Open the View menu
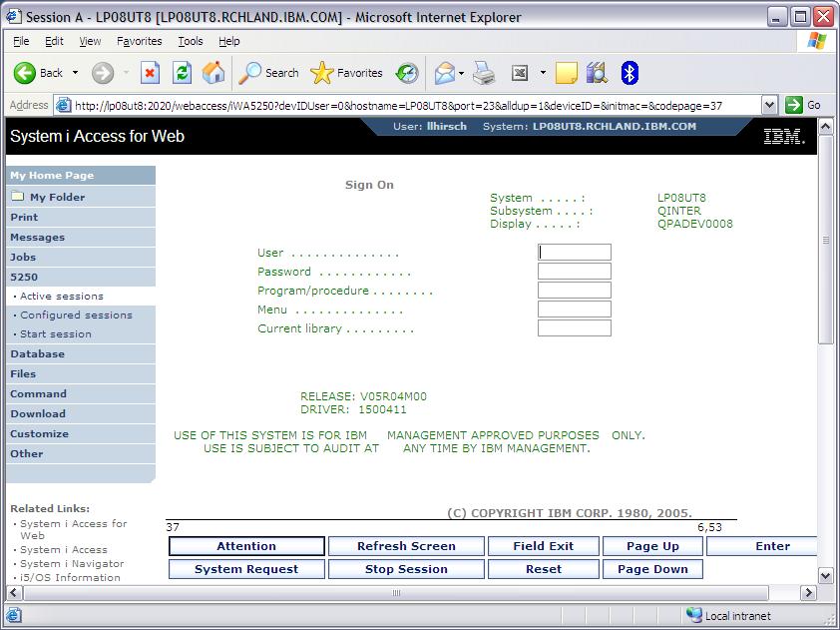The height and width of the screenshot is (630, 840). click(x=90, y=41)
